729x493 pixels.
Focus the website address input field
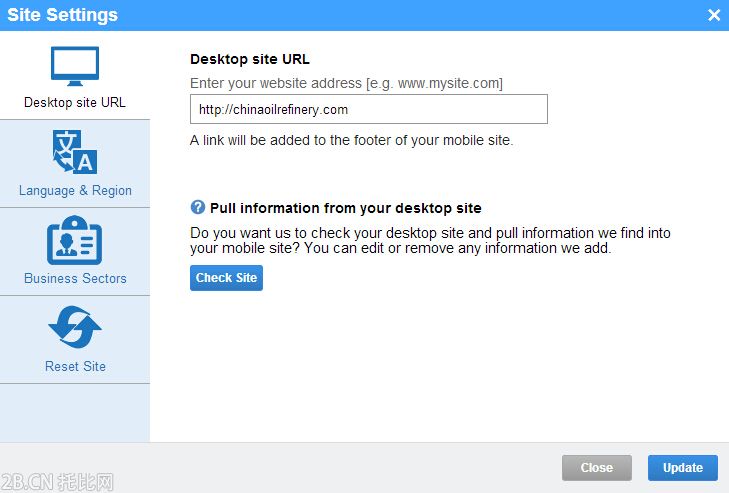tap(368, 109)
